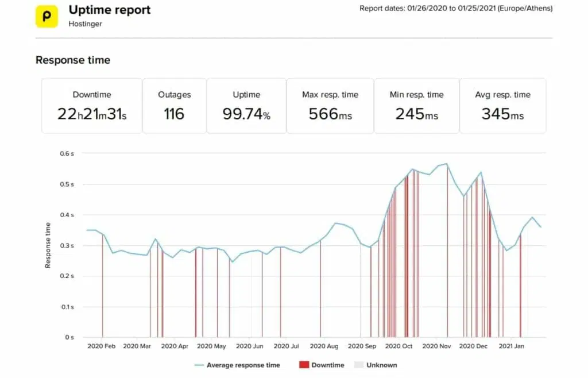Click the Response time heading
Viewport: 588px width, 378px height.
point(73,60)
